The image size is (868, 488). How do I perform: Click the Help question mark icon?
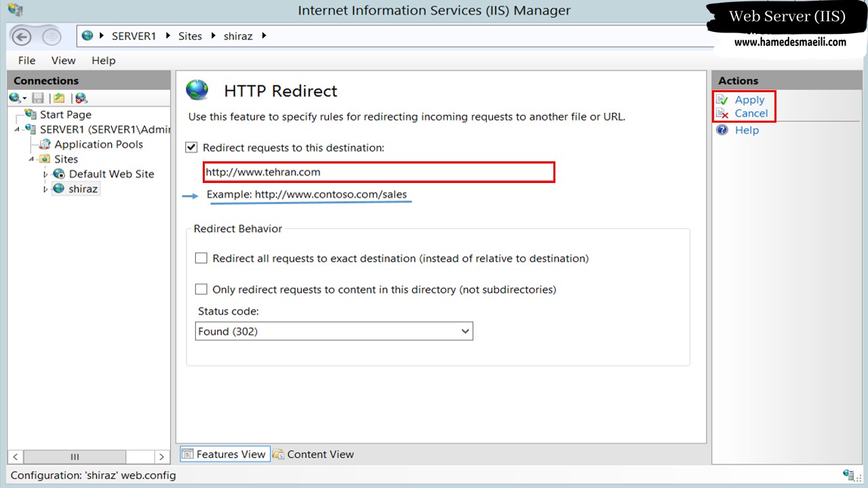[722, 129]
